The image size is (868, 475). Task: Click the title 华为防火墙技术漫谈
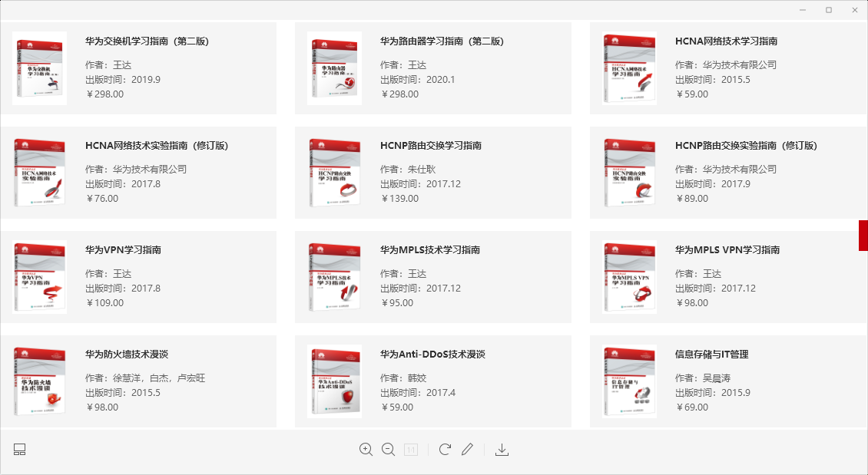[x=127, y=355]
